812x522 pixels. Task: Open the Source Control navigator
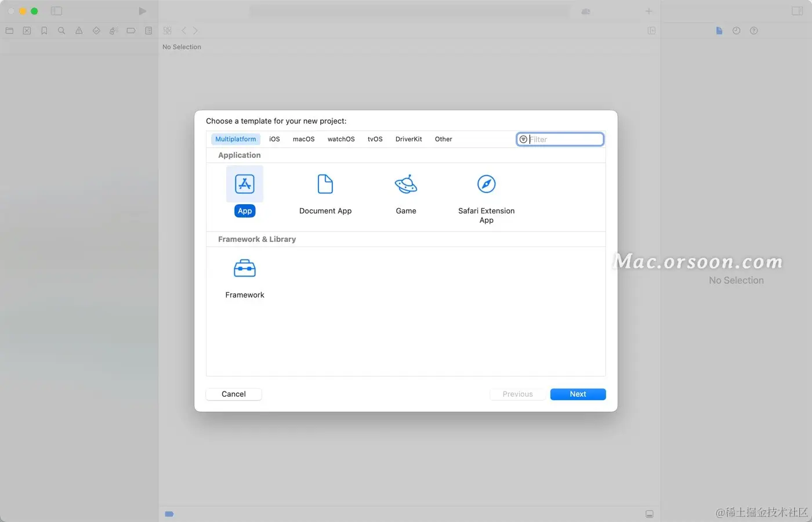[27, 31]
